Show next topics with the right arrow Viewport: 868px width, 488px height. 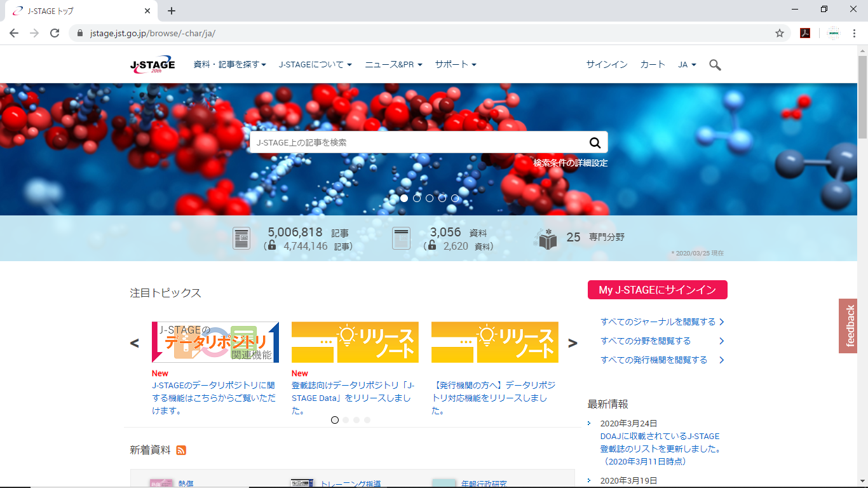[573, 343]
